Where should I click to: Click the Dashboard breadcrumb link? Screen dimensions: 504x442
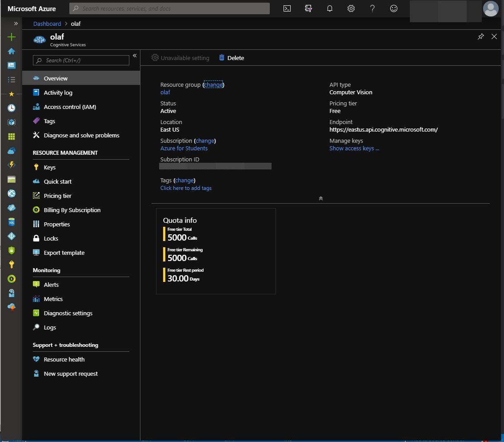tap(47, 24)
